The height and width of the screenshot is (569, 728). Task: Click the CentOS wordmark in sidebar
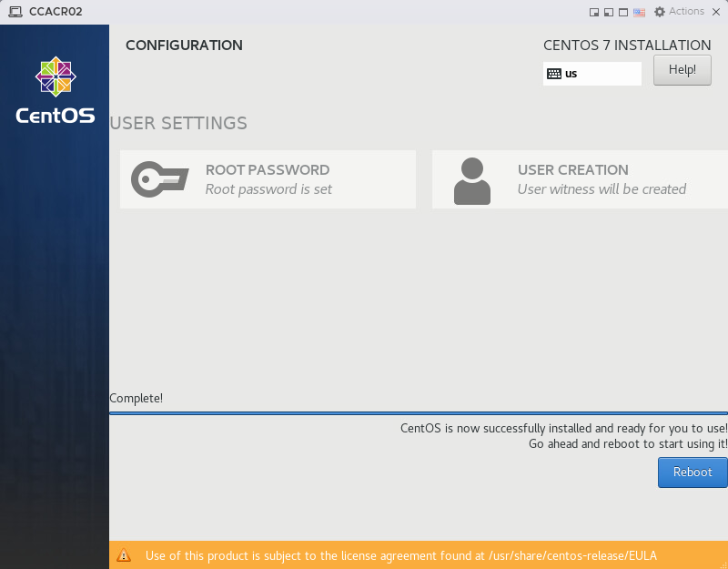(55, 117)
